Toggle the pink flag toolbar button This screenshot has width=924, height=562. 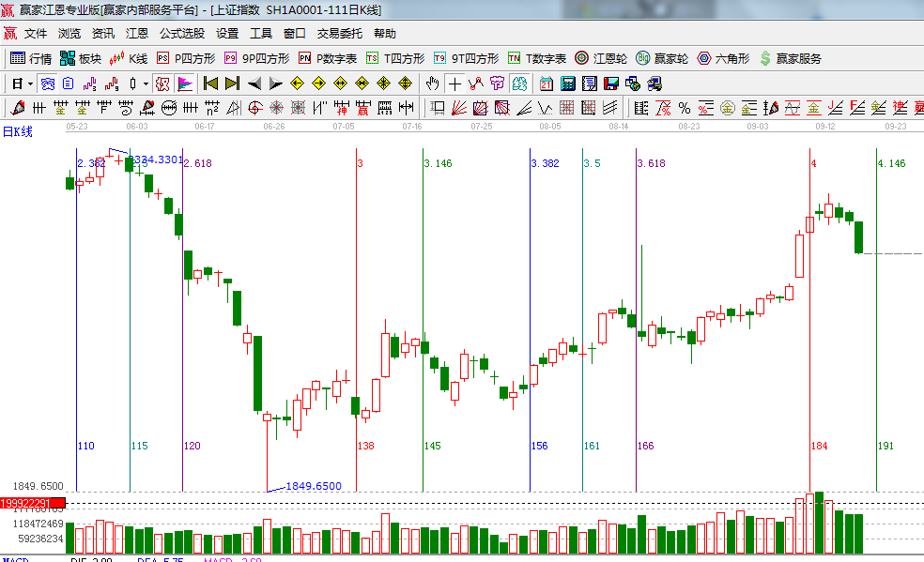point(185,84)
